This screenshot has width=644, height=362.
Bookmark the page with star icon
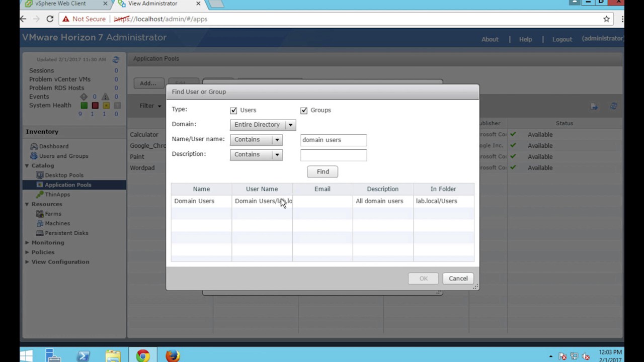click(606, 19)
